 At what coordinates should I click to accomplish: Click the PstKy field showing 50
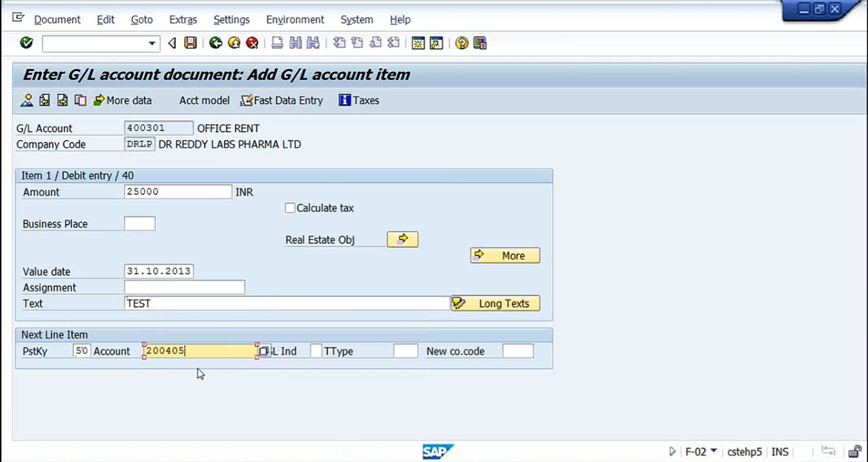pyautogui.click(x=82, y=351)
